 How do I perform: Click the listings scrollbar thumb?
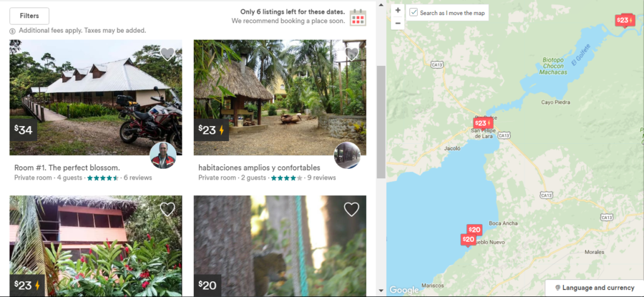(x=381, y=122)
